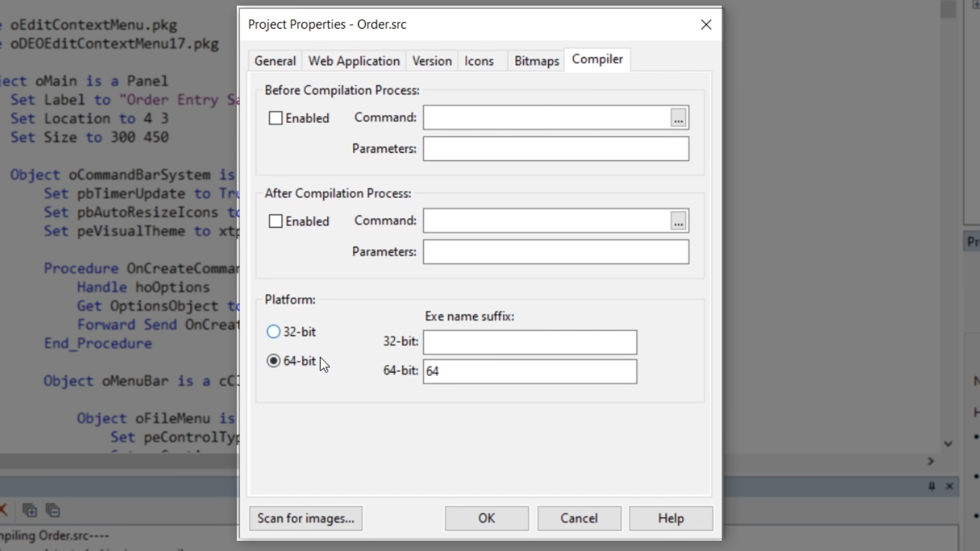
Task: Browse for the Before Compilation command file
Action: 678,118
